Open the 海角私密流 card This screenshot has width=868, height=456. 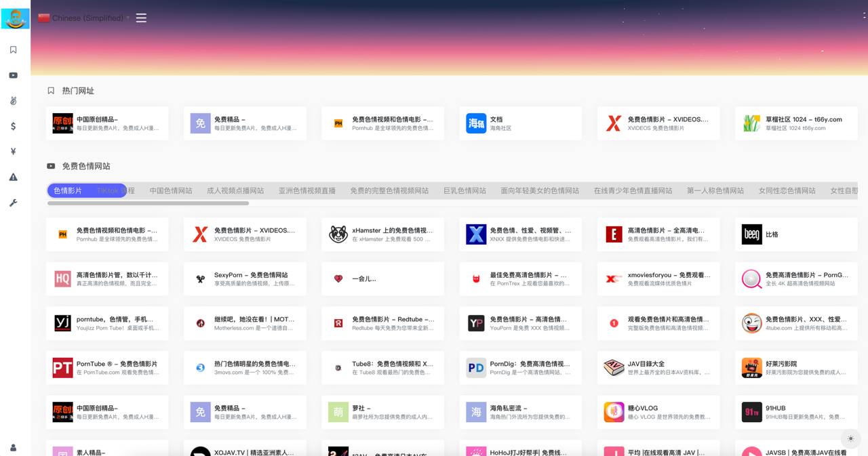point(521,412)
